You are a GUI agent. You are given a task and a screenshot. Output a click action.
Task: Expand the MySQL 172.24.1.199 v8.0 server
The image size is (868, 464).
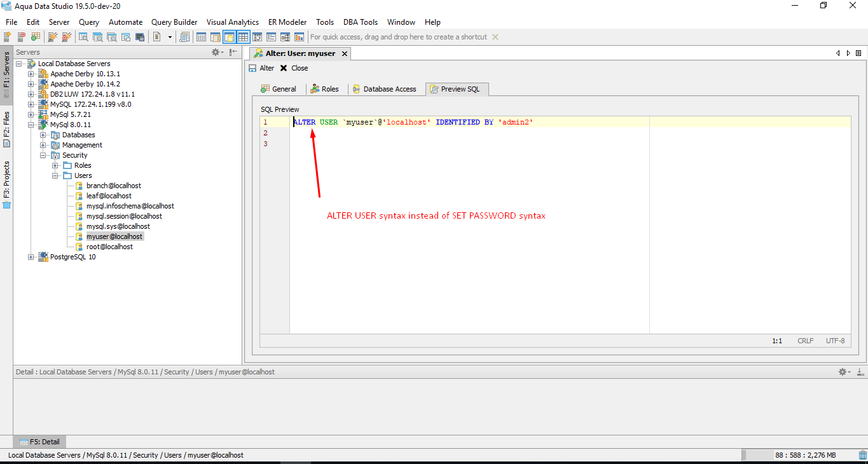(31, 104)
